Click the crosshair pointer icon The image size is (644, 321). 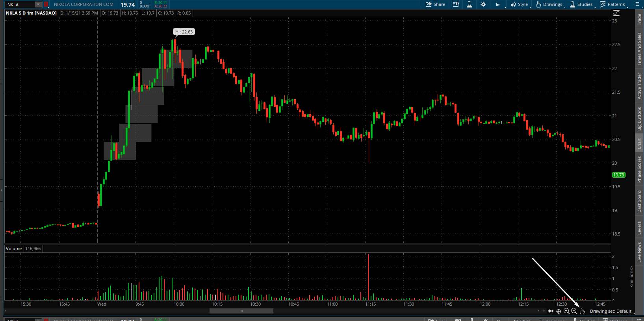click(x=559, y=311)
